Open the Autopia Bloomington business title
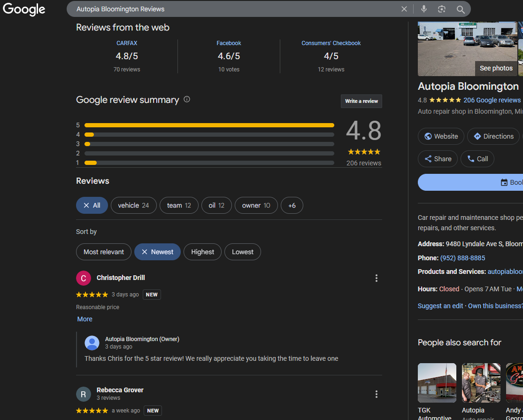Image resolution: width=523 pixels, height=420 pixels. (x=468, y=86)
